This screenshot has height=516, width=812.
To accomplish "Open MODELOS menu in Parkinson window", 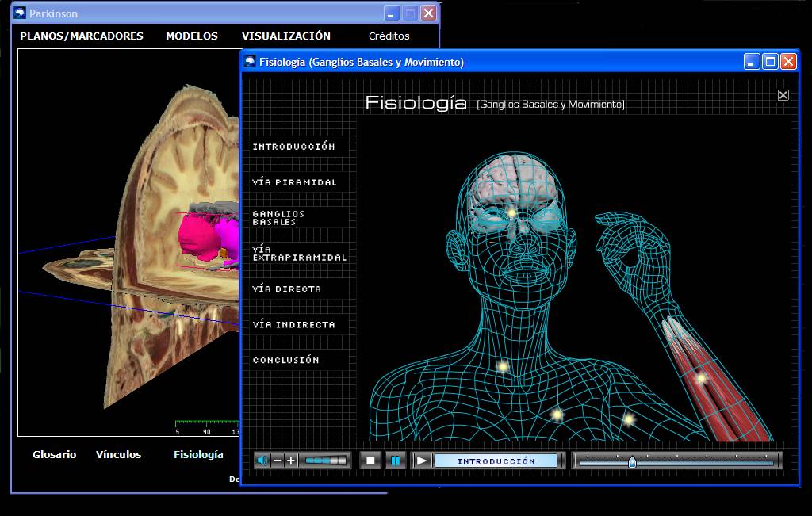I will pos(192,36).
